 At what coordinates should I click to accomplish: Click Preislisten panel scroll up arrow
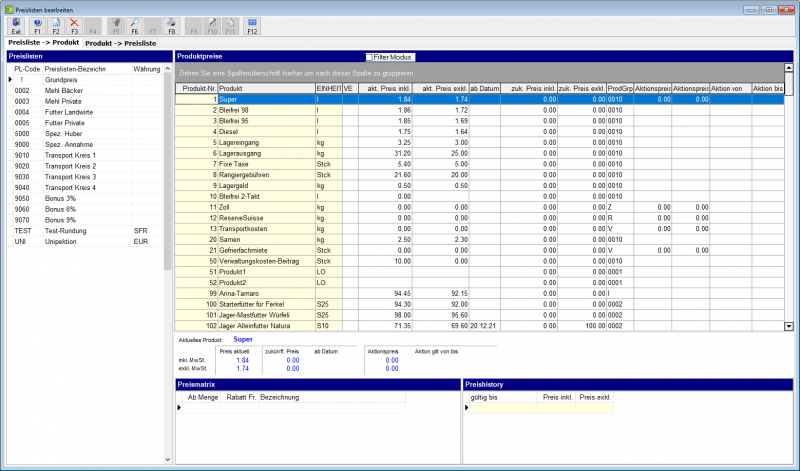tap(168, 68)
